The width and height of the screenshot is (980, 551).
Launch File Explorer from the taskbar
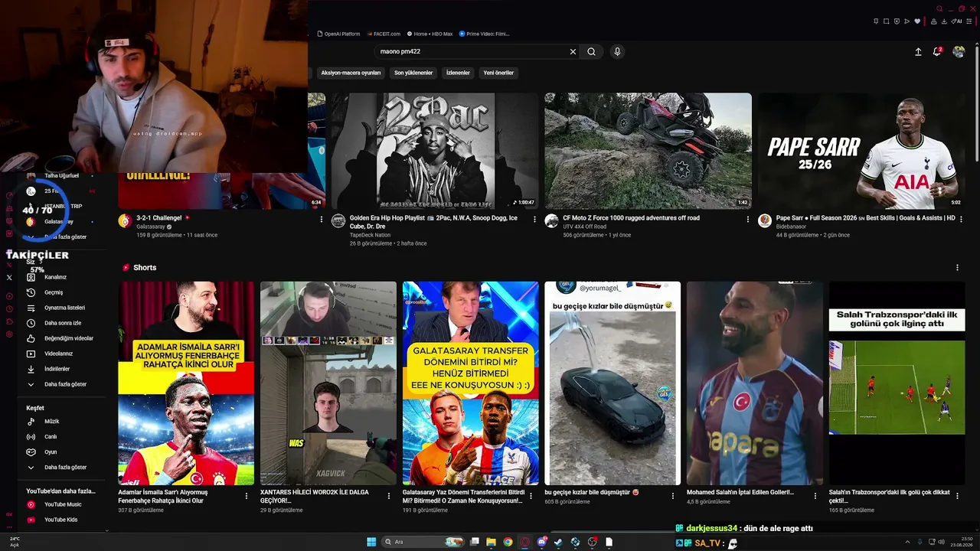[491, 542]
